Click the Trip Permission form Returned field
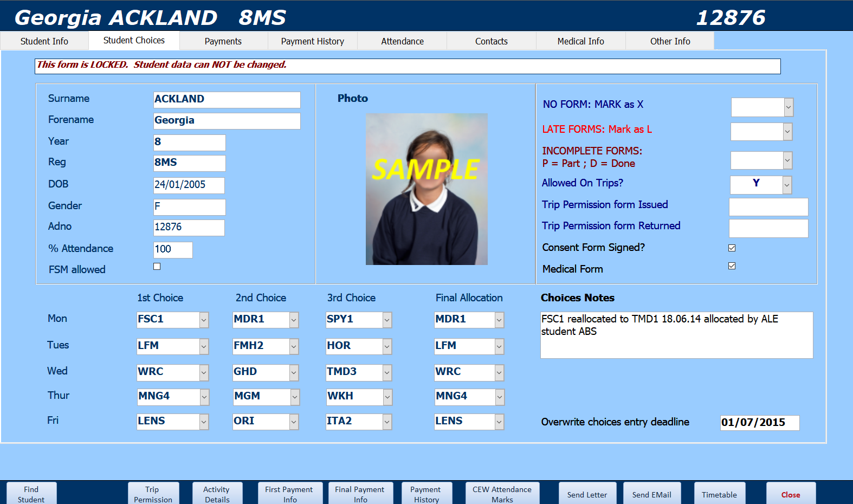This screenshot has width=853, height=504. pos(768,228)
